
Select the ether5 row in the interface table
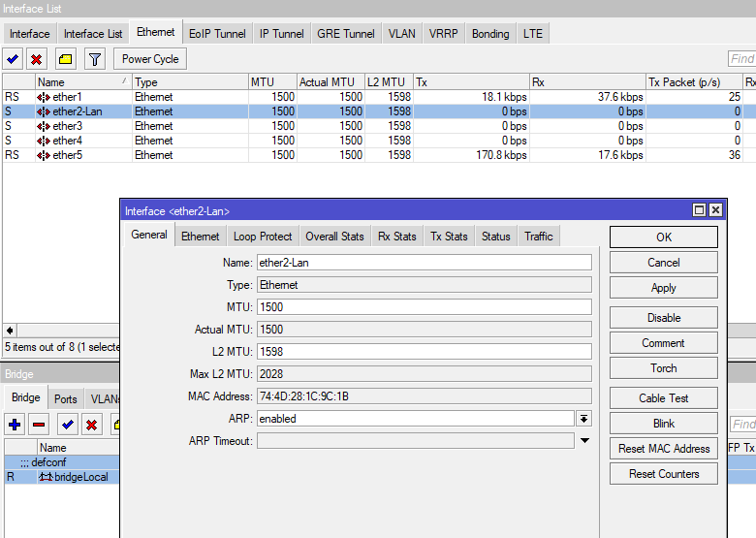pyautogui.click(x=68, y=155)
